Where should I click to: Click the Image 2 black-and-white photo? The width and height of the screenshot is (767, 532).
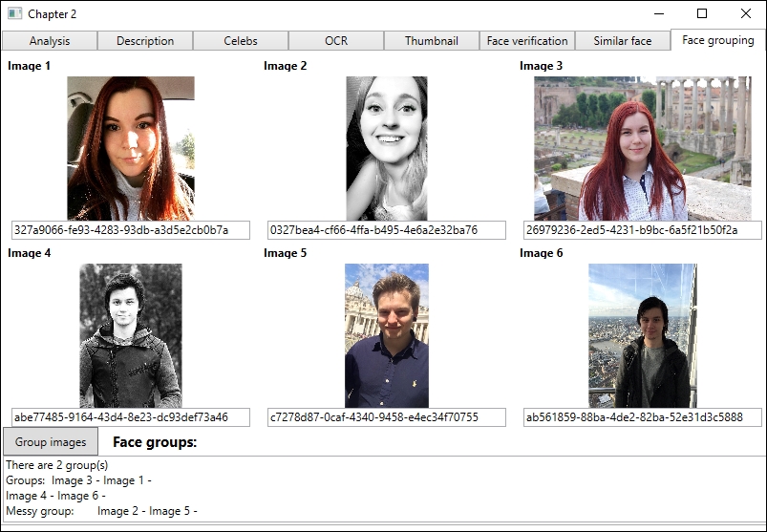pos(387,148)
